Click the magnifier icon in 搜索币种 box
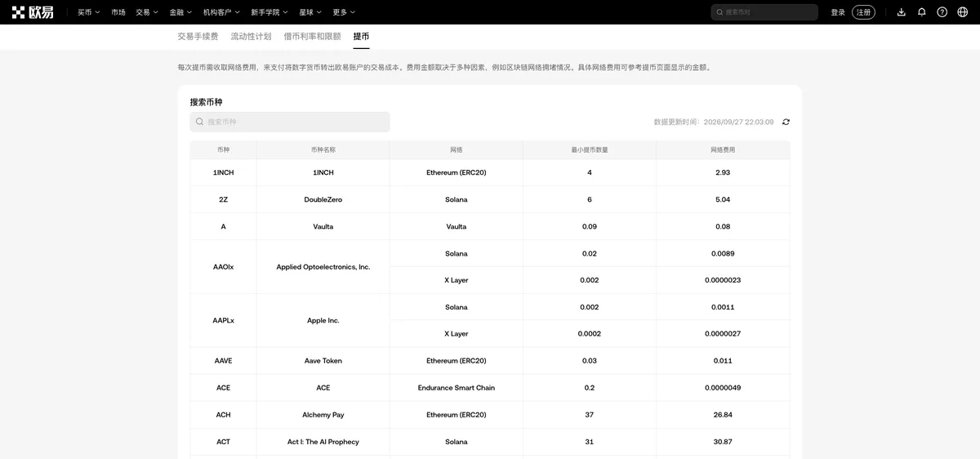The width and height of the screenshot is (980, 459). point(199,122)
